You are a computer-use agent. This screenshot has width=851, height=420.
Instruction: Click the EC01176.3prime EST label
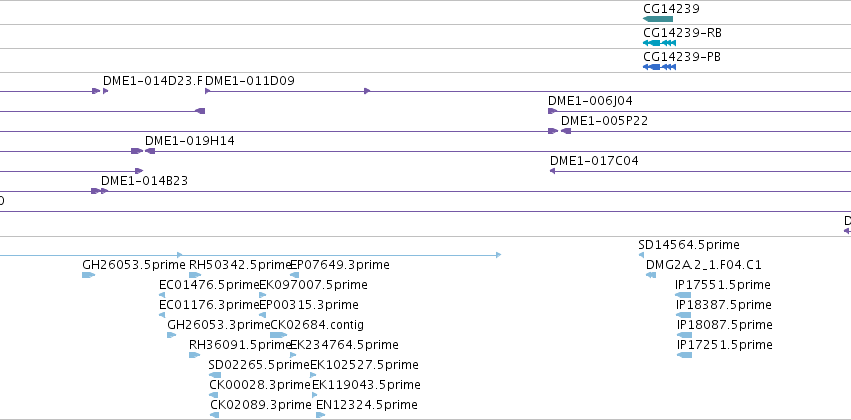(x=209, y=305)
